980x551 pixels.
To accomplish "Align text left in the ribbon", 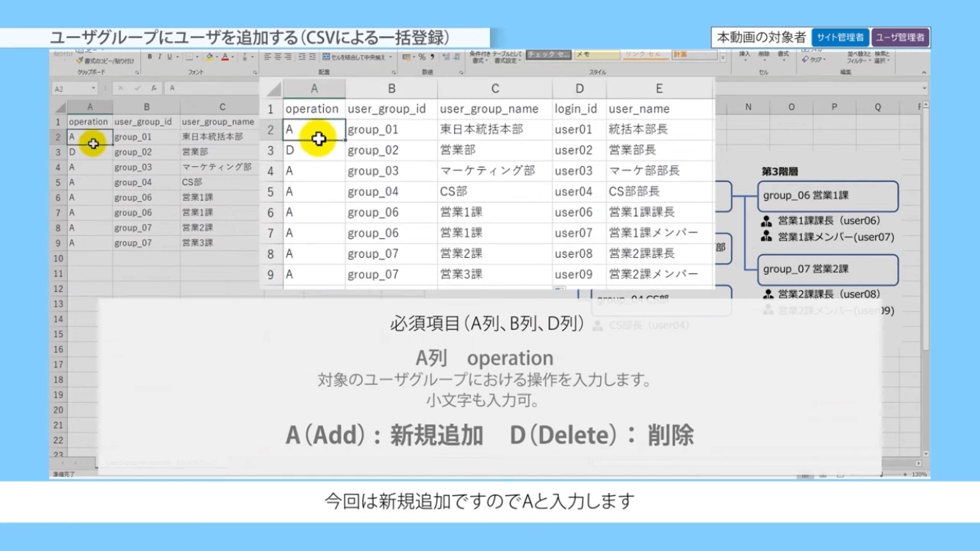I will [x=267, y=57].
